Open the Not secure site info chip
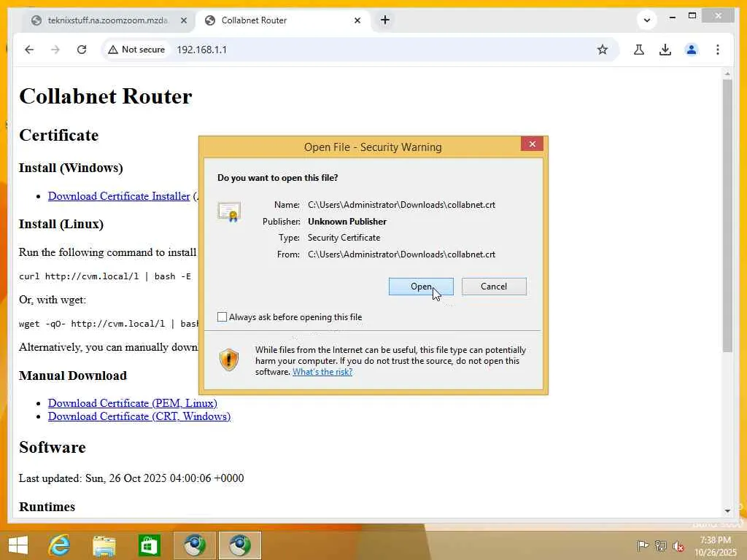 (136, 50)
